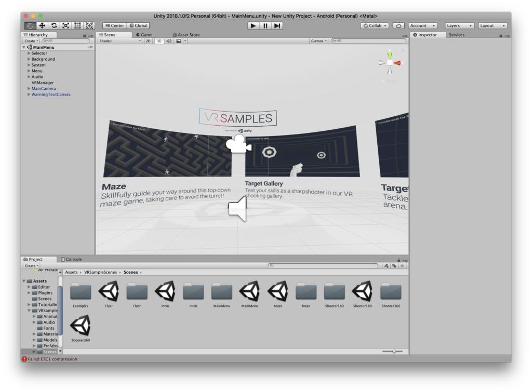Open the Account dropdown
The height and width of the screenshot is (392, 532).
pos(422,26)
